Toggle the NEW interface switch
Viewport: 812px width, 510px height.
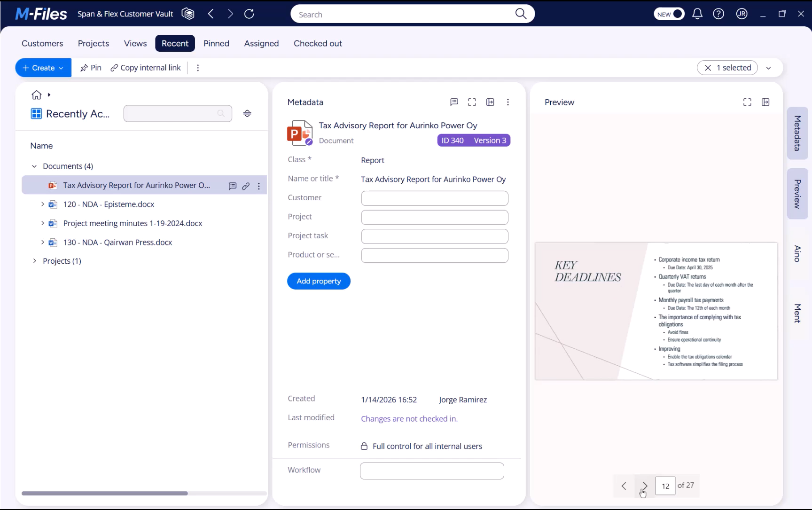(x=669, y=14)
